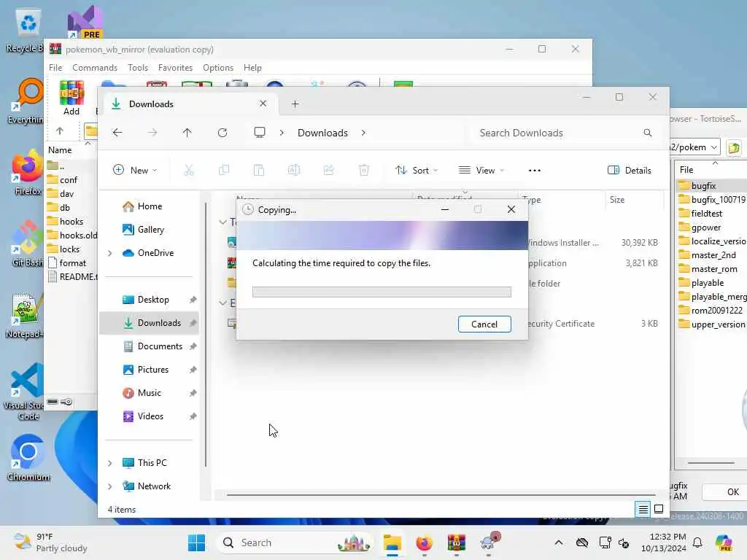Click the horizontal scrollbar in Downloads

pyautogui.click(x=441, y=495)
